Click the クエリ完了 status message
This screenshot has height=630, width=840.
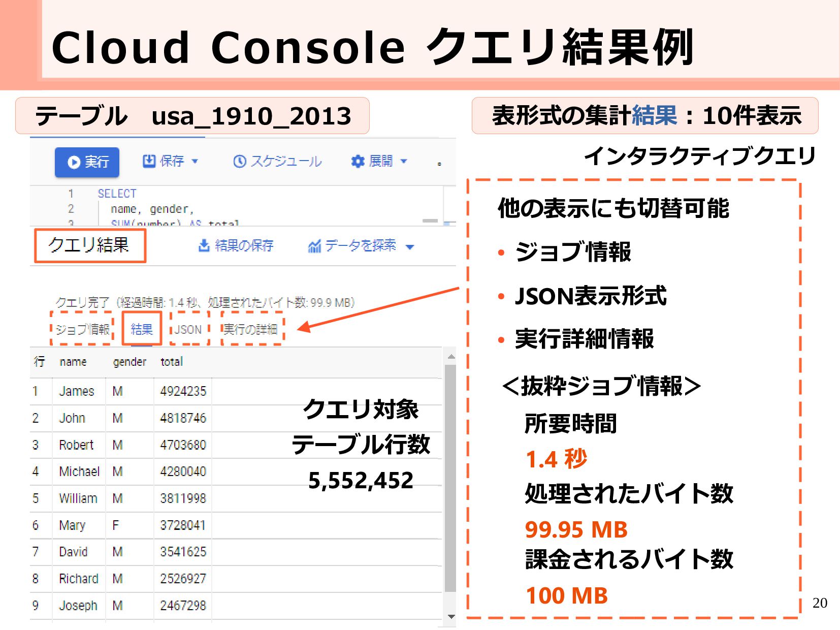(x=205, y=303)
